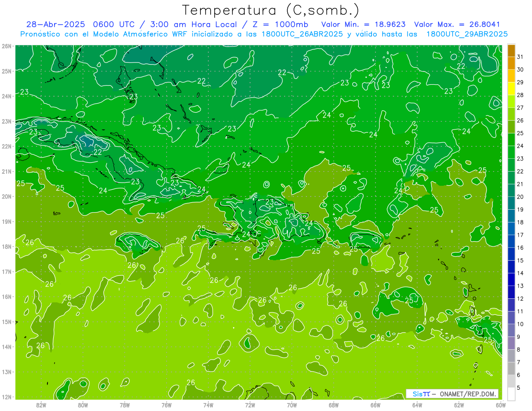Viewport: 532px width, 411px height.
Task: Click the gray swatch between 6 and 7
Action: pos(511,368)
